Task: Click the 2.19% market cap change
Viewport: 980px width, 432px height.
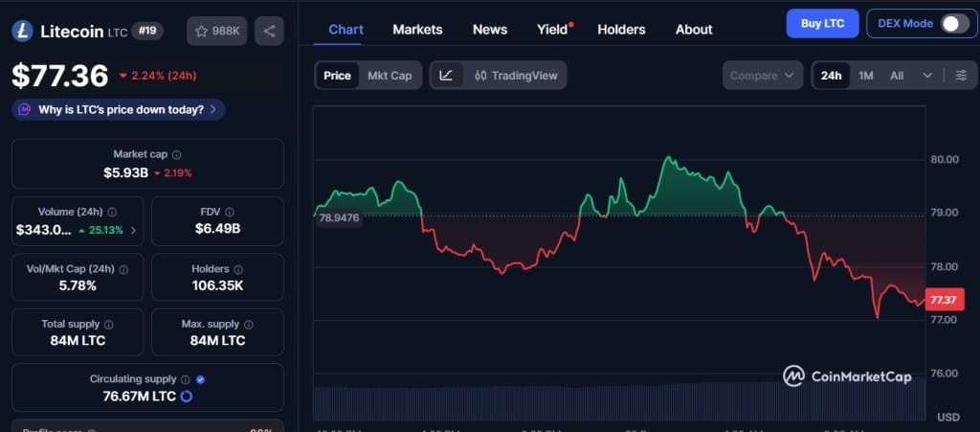Action: click(172, 173)
